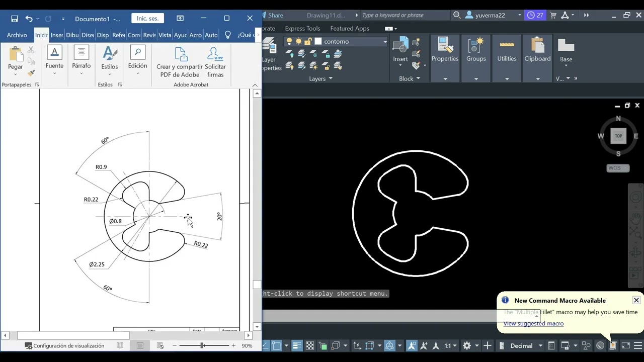Open Quick Properties in status bar

coord(551,345)
